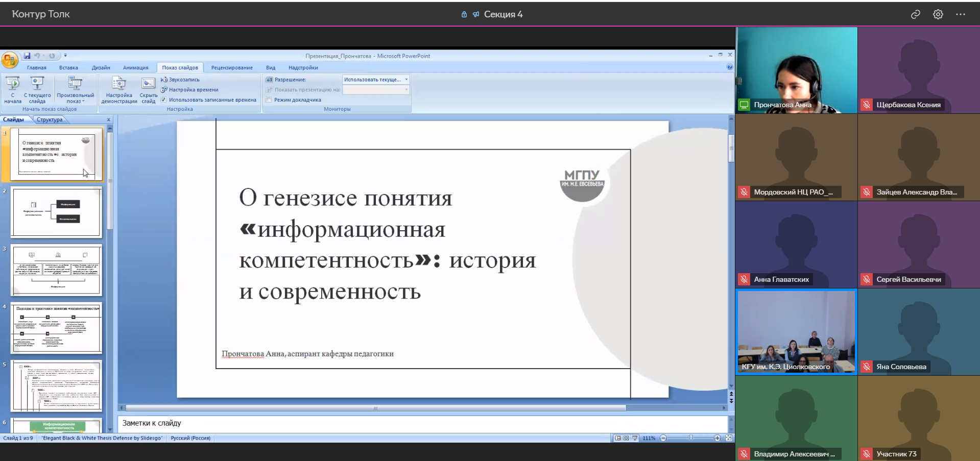Adjust the zoom slider handle
Image resolution: width=980 pixels, height=461 pixels.
click(x=690, y=438)
